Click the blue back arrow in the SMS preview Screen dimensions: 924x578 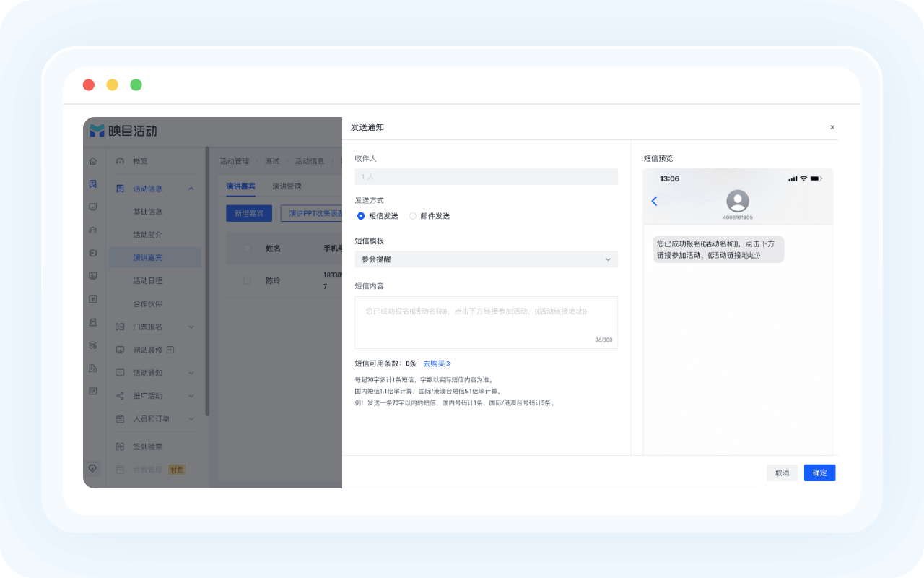(655, 201)
